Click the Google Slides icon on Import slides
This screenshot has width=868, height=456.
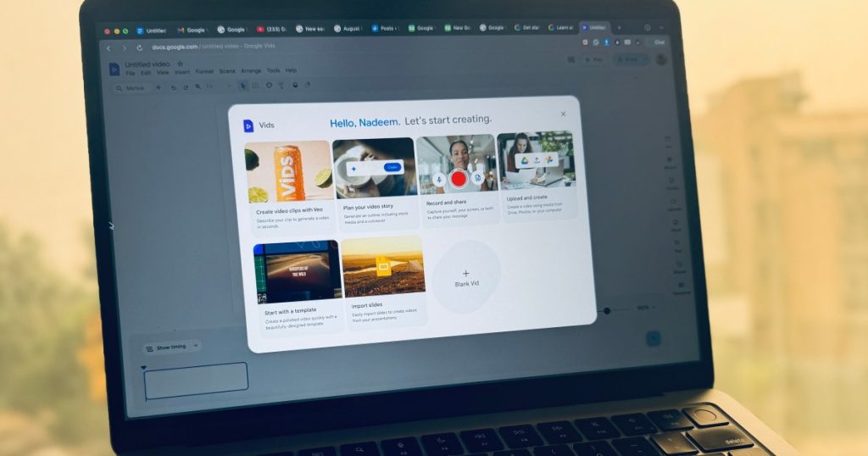coord(383,266)
